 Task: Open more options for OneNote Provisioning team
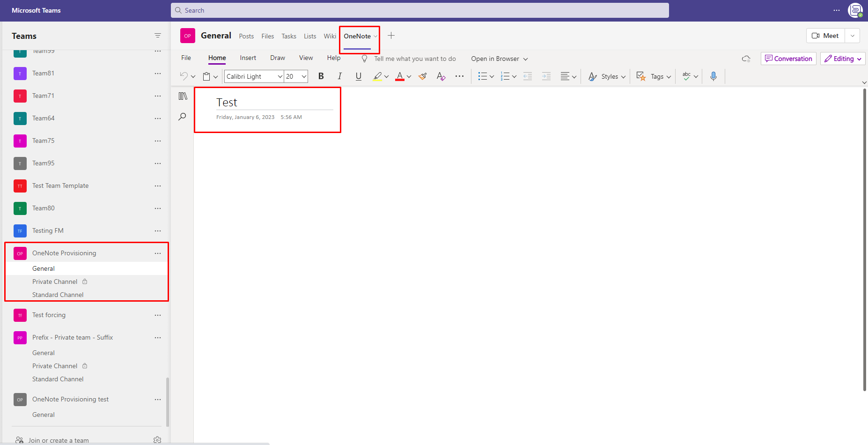(158, 253)
